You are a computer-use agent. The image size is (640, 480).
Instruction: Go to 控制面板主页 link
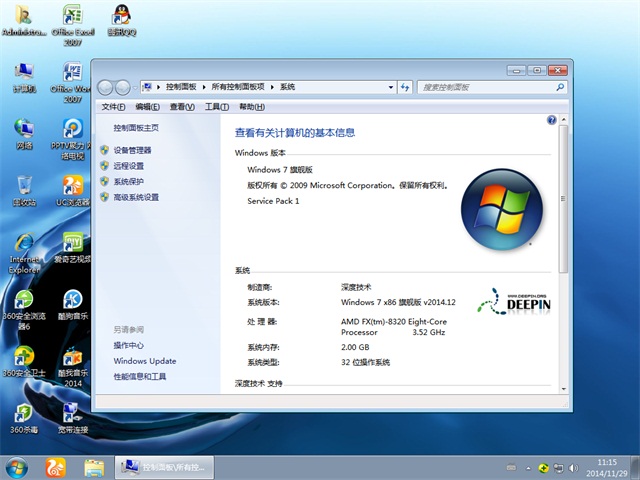(x=136, y=128)
